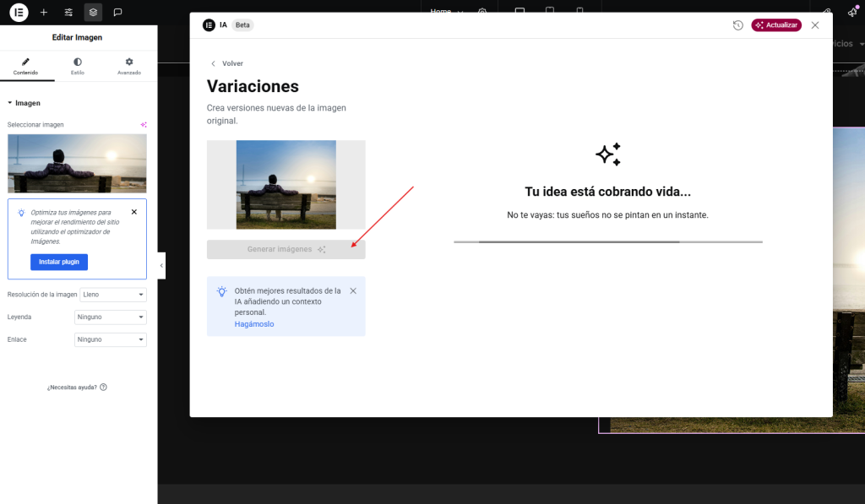Open the Leyenda dropdown
865x504 pixels.
(x=111, y=317)
